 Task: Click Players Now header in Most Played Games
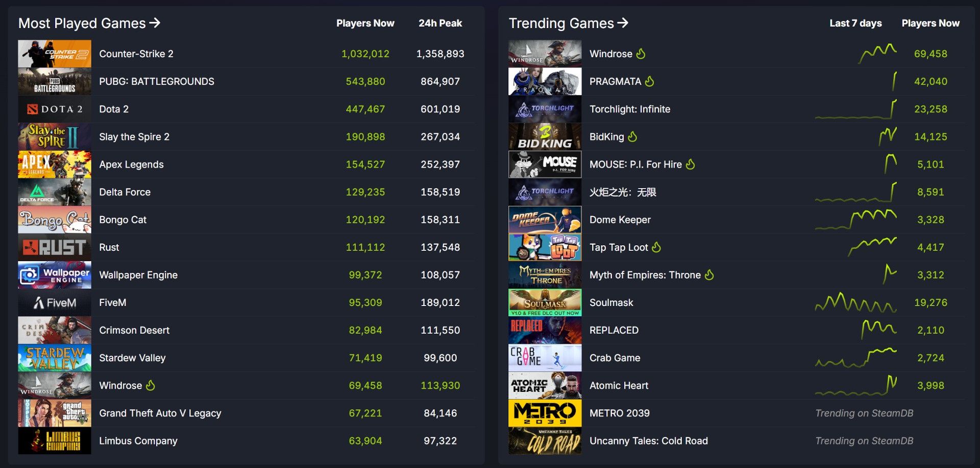(365, 23)
